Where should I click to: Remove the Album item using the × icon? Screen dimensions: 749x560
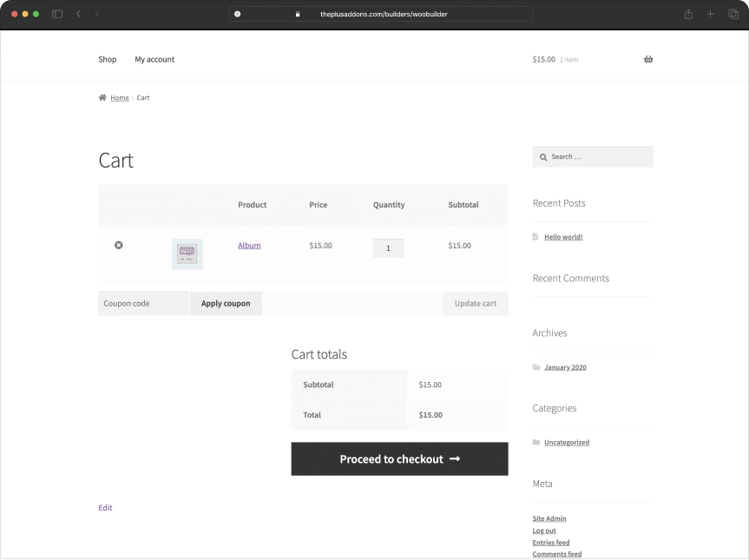click(x=119, y=246)
